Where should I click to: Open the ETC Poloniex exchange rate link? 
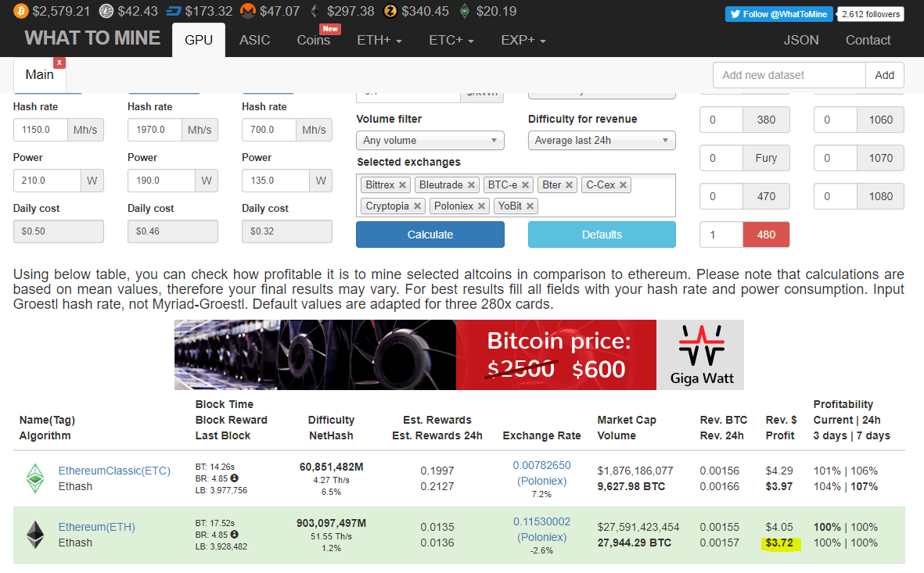[541, 473]
